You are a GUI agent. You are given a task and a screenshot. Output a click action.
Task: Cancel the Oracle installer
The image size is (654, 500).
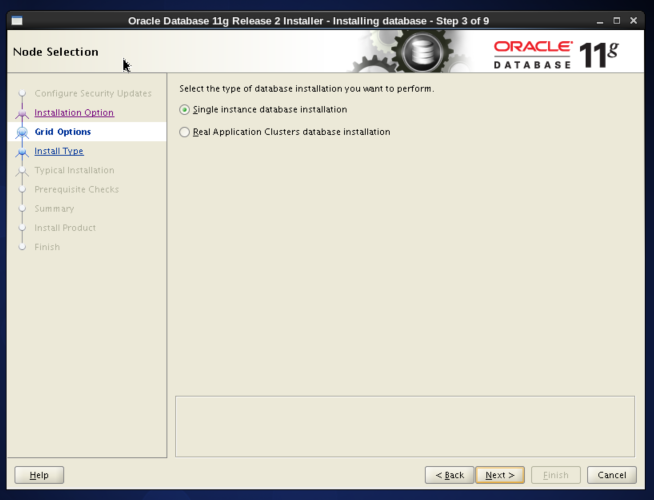click(611, 475)
